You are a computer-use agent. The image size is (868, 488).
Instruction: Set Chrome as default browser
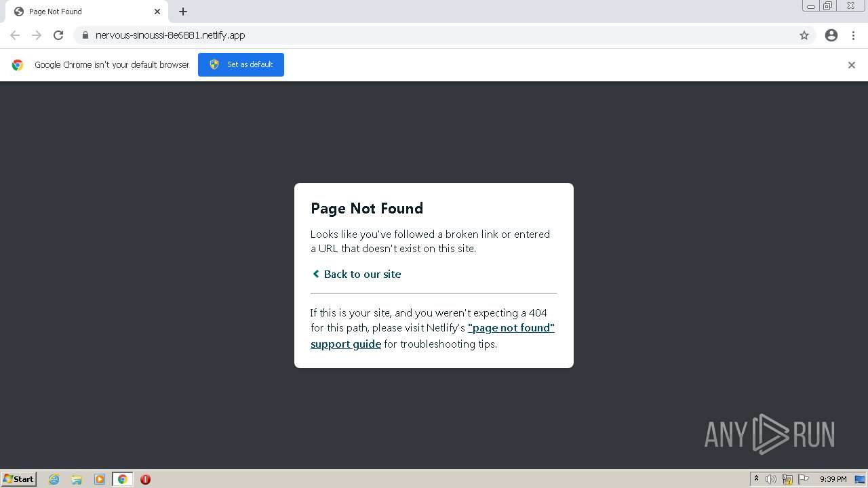click(x=241, y=64)
